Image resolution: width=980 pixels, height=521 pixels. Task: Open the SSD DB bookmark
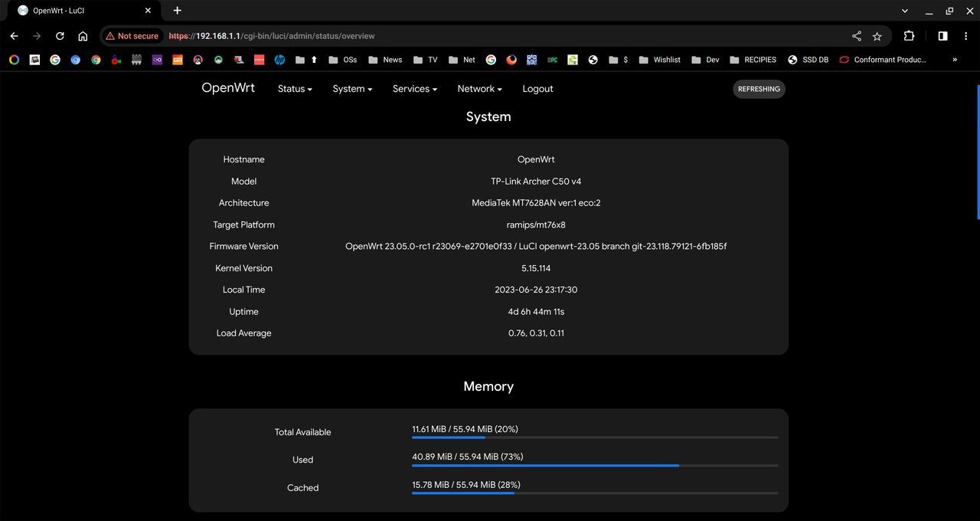click(x=808, y=60)
